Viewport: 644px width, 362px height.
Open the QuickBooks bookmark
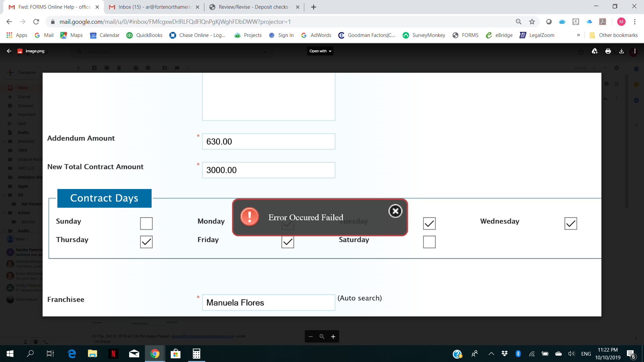point(144,35)
